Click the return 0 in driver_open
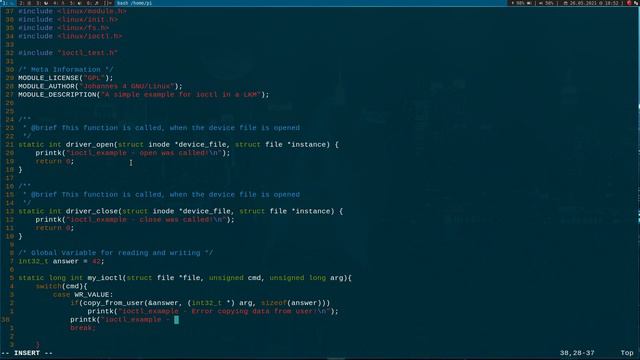640x360 pixels. (x=55, y=161)
